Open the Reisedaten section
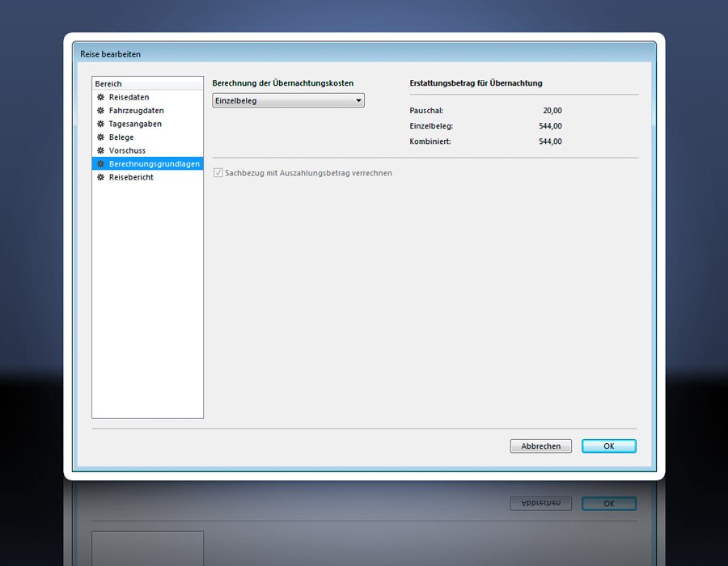Screen dimensions: 728x566 (148, 97)
